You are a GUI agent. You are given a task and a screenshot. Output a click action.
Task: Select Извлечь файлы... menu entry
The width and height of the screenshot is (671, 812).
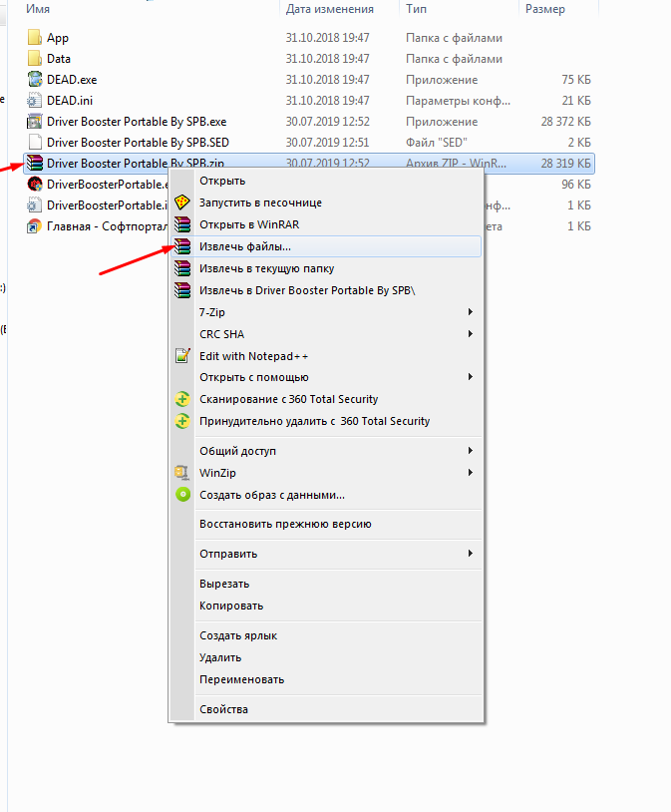(326, 246)
